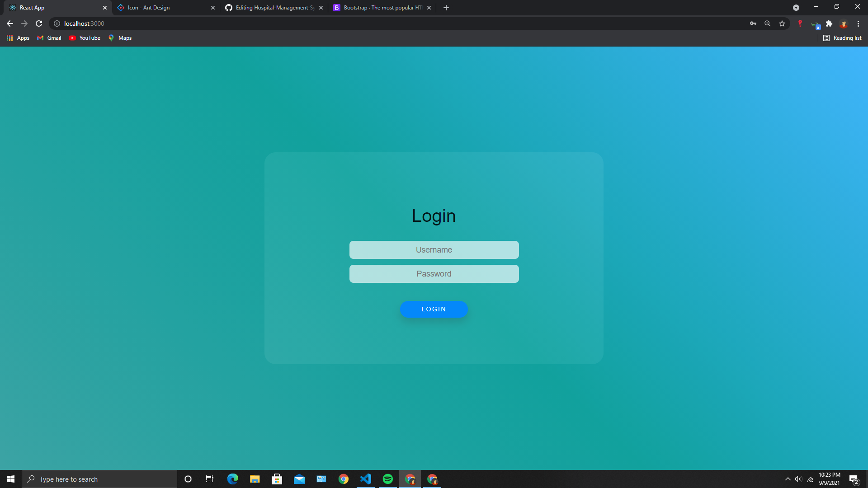
Task: Open the password manager key icon
Action: pyautogui.click(x=753, y=23)
